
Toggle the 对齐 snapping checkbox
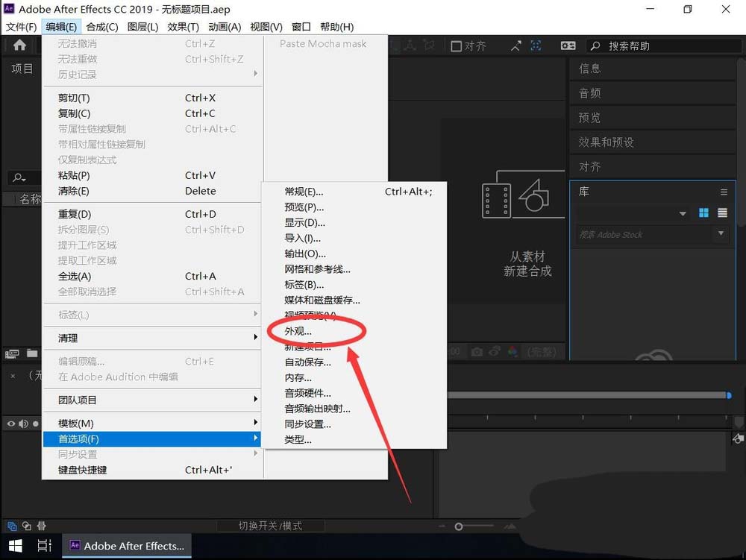456,46
